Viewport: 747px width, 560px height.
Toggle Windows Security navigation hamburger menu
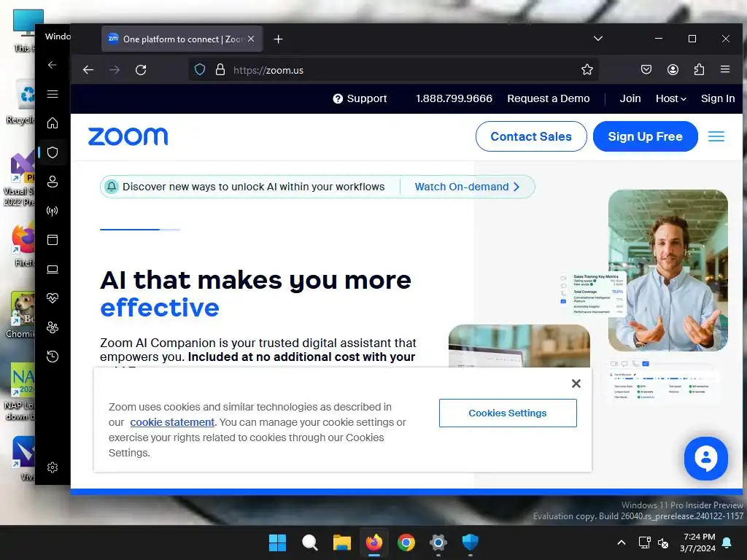[53, 94]
